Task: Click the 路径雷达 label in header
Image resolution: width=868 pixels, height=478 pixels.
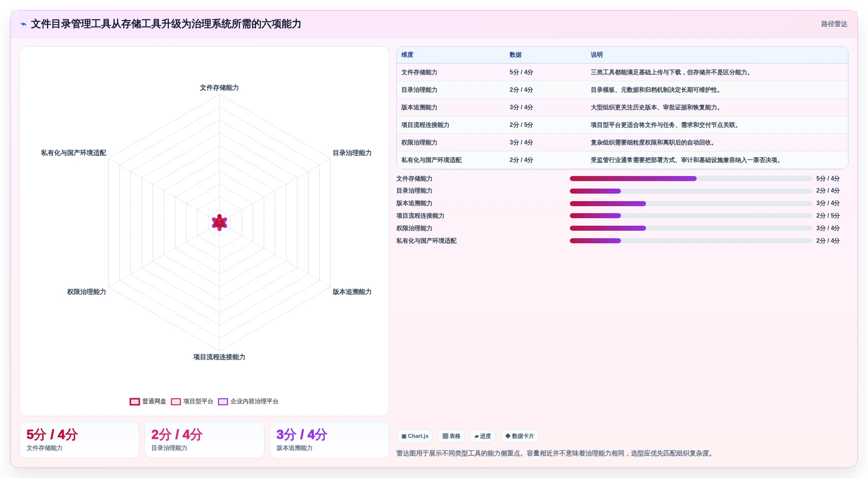Action: [x=834, y=24]
